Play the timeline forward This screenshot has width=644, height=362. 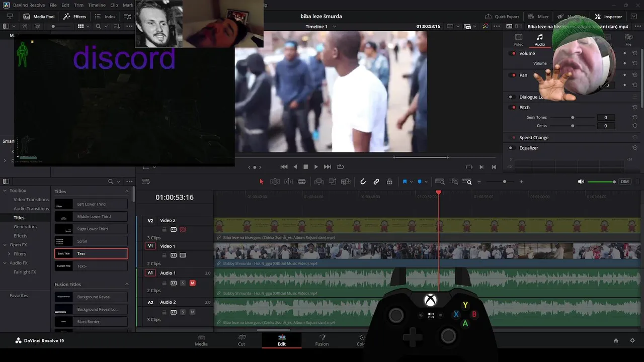tap(316, 167)
